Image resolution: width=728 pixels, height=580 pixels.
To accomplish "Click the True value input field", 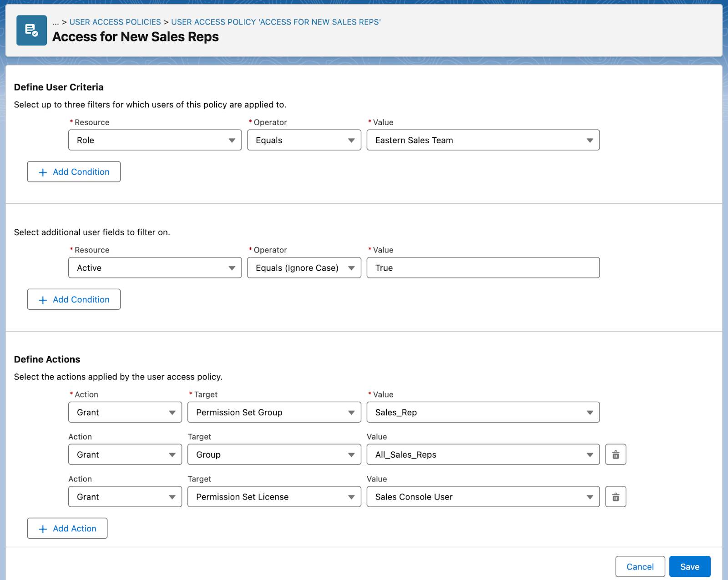I will click(x=483, y=268).
